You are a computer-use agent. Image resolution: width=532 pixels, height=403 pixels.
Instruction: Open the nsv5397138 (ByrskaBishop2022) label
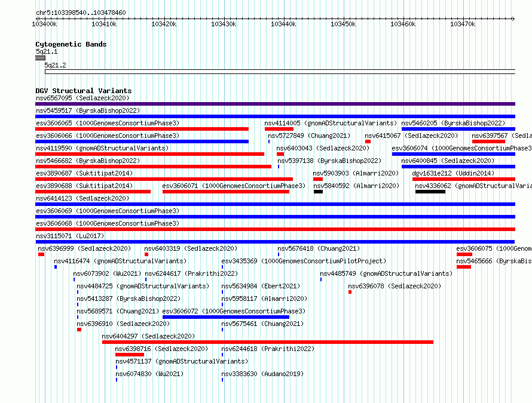click(x=329, y=161)
